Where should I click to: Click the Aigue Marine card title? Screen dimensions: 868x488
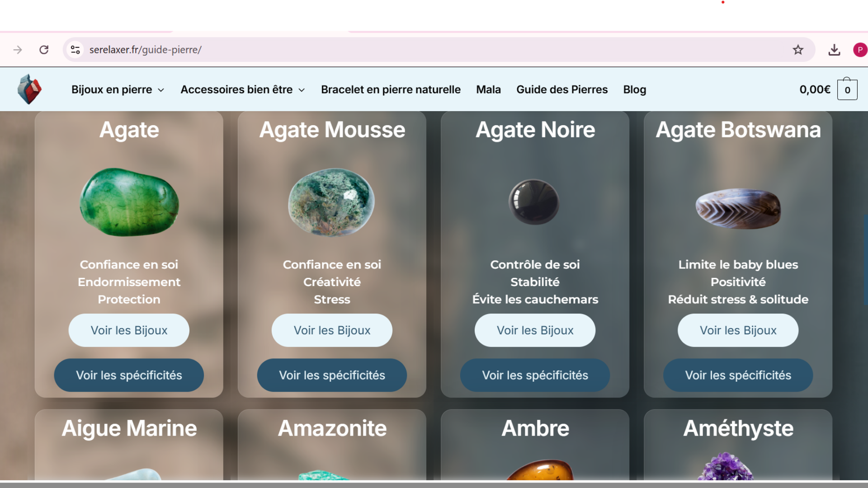point(129,428)
